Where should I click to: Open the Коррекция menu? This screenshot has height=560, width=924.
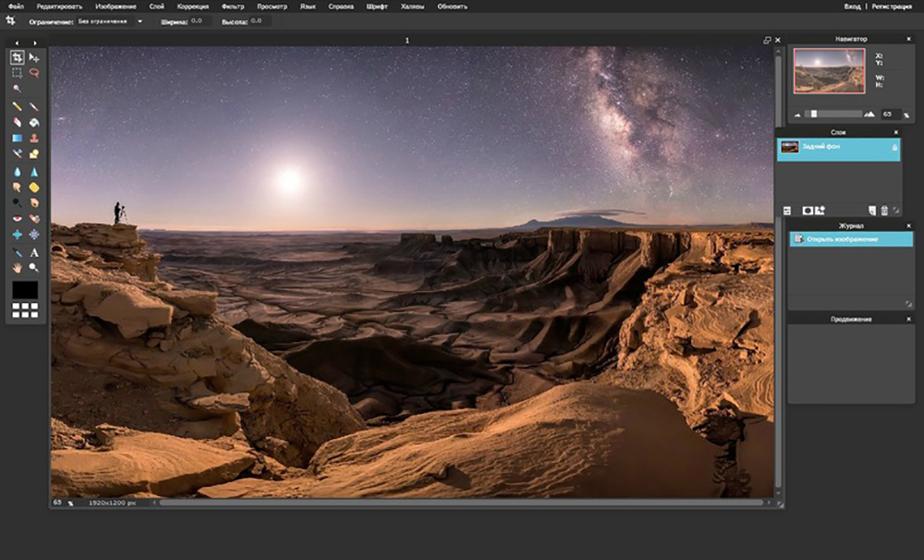tap(192, 6)
